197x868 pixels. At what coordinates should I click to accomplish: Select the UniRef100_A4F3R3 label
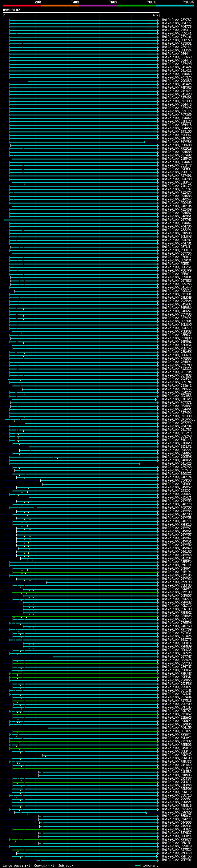coord(176,88)
